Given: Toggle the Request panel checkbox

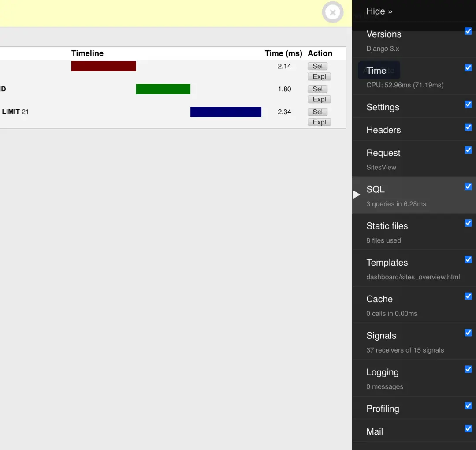Looking at the screenshot, I should [x=468, y=150].
